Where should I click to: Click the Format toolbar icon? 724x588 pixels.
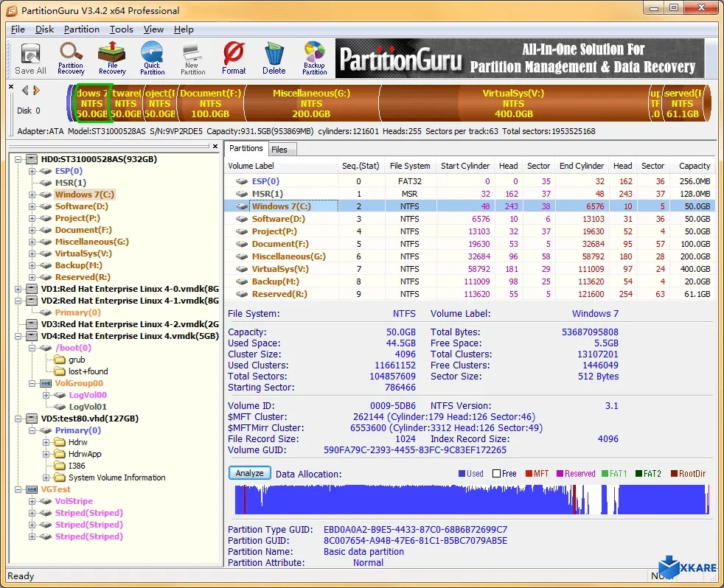pos(234,59)
